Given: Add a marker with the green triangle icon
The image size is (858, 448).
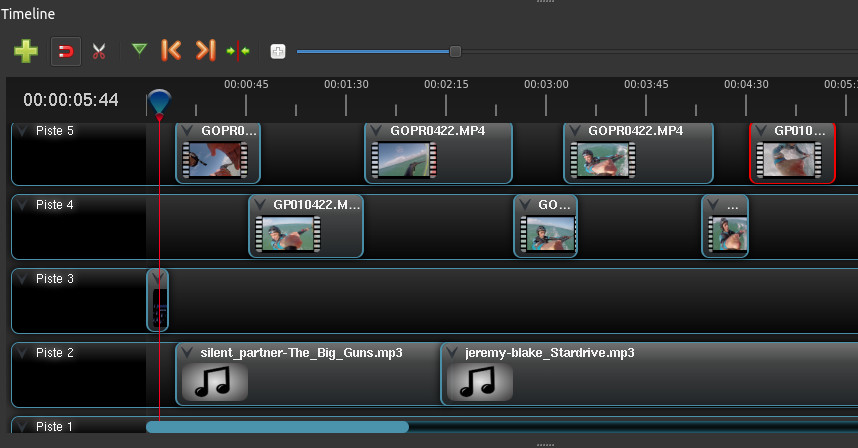Looking at the screenshot, I should pos(139,50).
